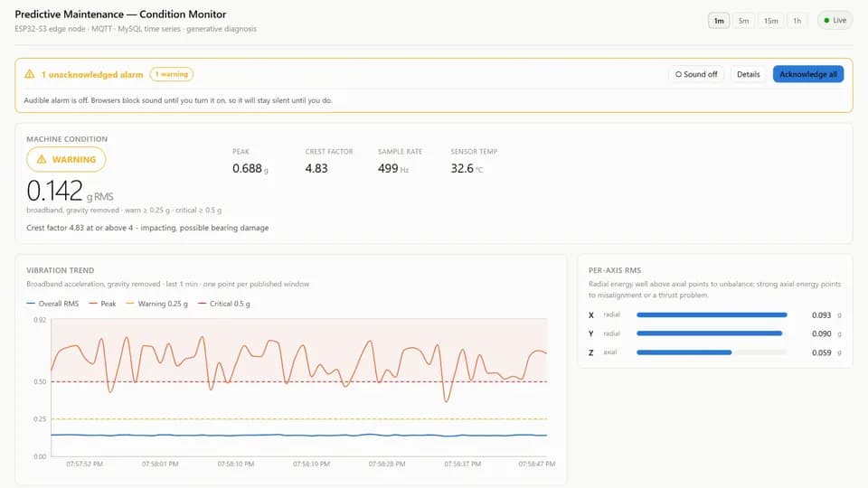Click Acknowledge all alarms
868x488 pixels.
coord(807,74)
